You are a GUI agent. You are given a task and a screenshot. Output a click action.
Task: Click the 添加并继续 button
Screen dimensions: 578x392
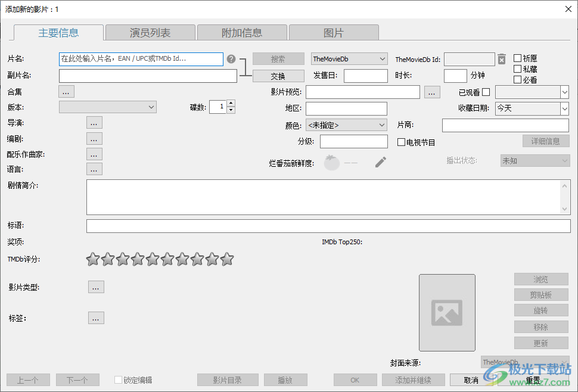(x=414, y=379)
